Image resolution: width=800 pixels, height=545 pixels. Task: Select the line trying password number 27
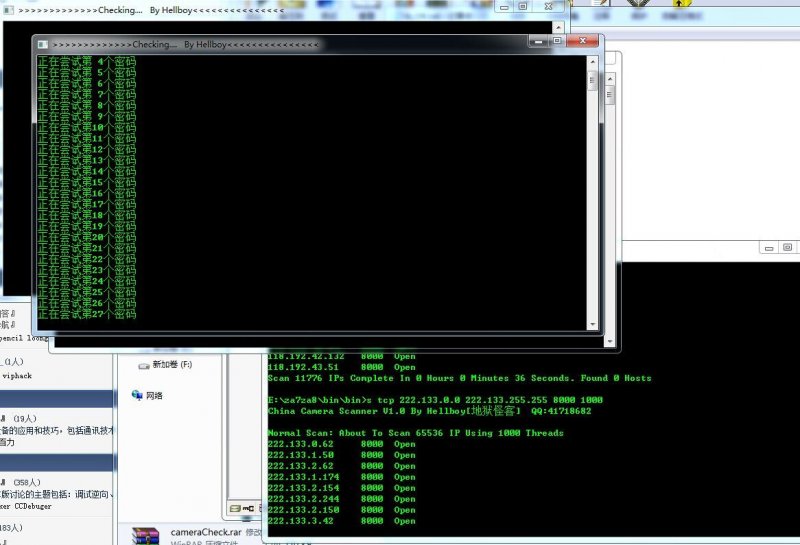(x=87, y=314)
